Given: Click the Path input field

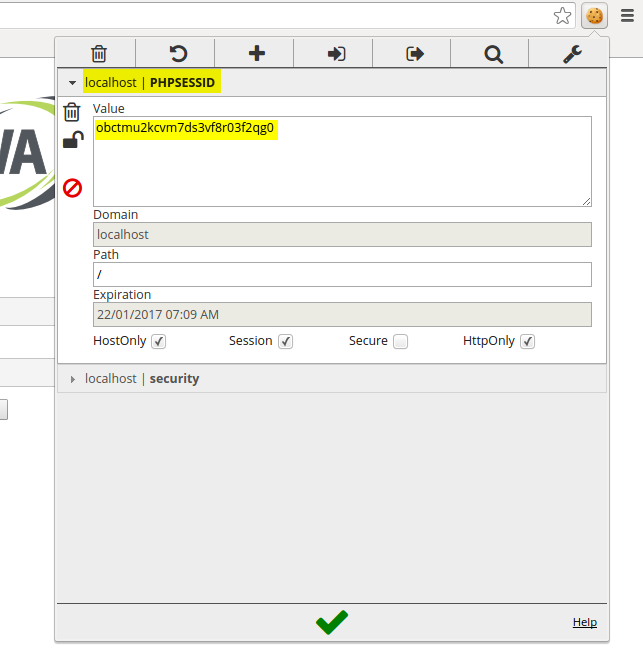Looking at the screenshot, I should click(x=342, y=275).
